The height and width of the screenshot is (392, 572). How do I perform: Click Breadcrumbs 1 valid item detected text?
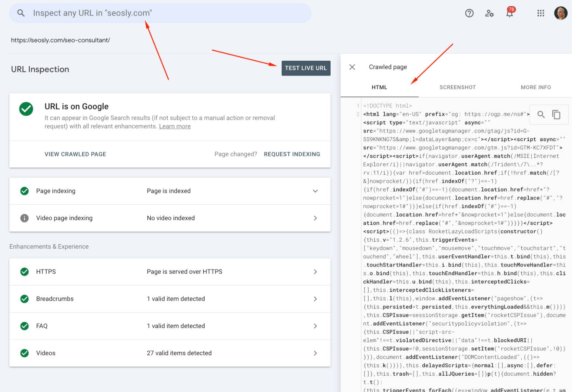[176, 299]
